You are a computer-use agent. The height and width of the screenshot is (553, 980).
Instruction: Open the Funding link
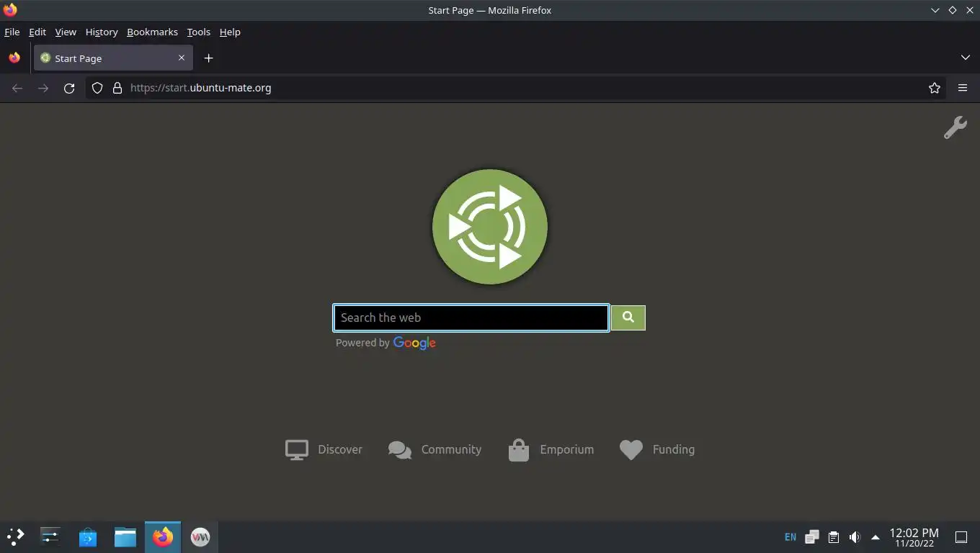click(x=657, y=449)
